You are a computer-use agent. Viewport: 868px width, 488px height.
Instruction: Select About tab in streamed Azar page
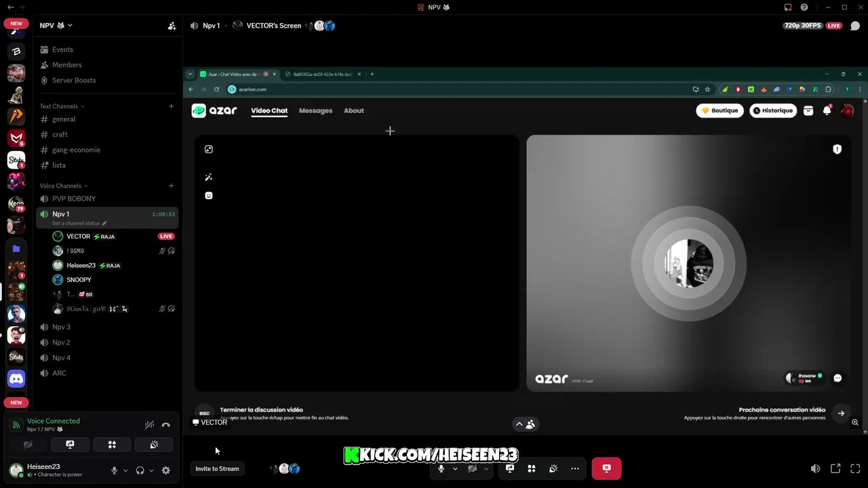pos(354,110)
